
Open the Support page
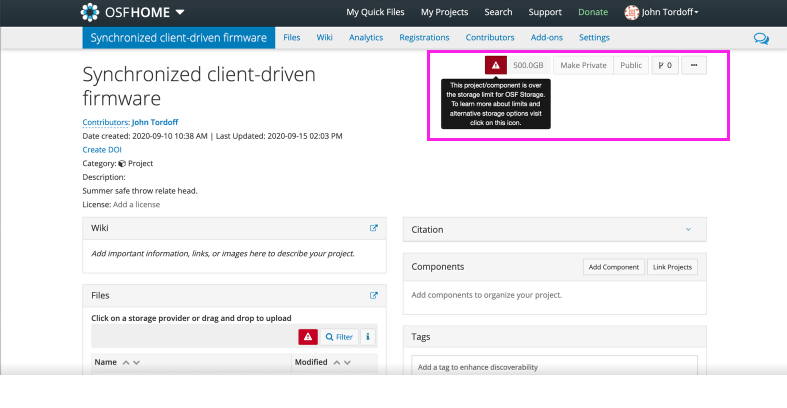pos(545,12)
